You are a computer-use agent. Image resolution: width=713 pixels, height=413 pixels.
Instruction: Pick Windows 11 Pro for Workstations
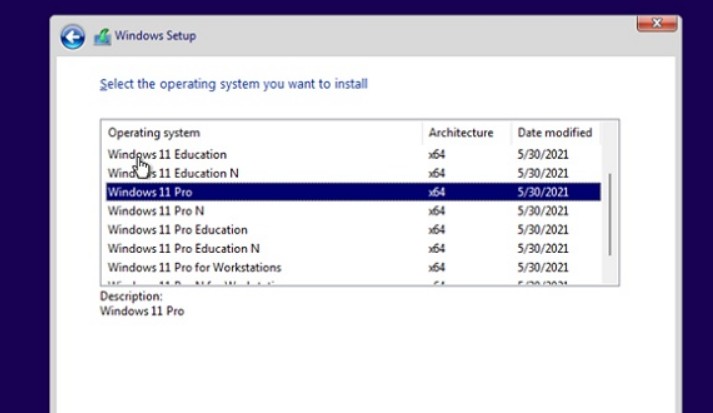coord(353,267)
